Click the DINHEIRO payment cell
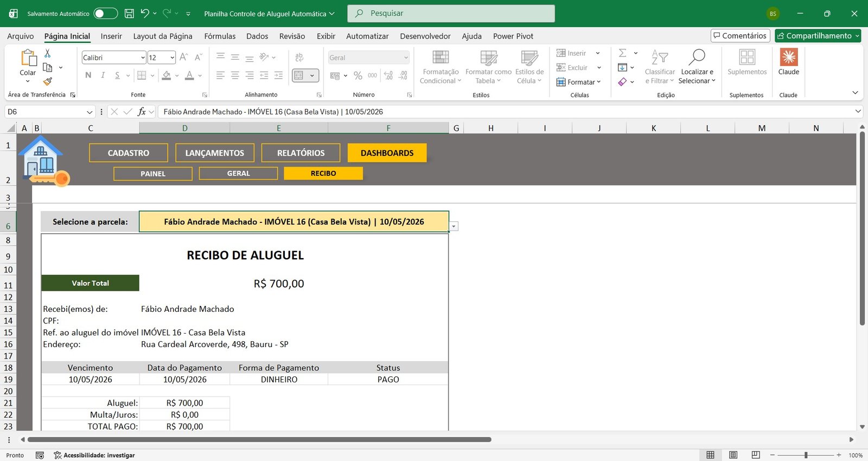Image resolution: width=868 pixels, height=461 pixels. [x=279, y=380]
